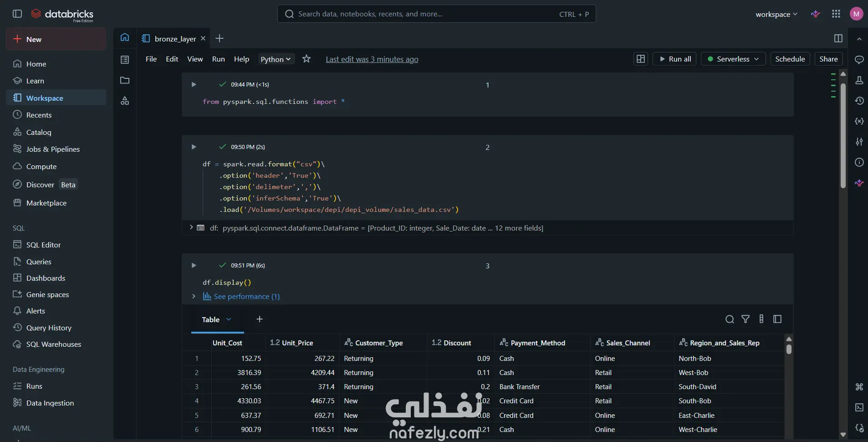
Task: Toggle results table side panel
Action: tap(777, 319)
